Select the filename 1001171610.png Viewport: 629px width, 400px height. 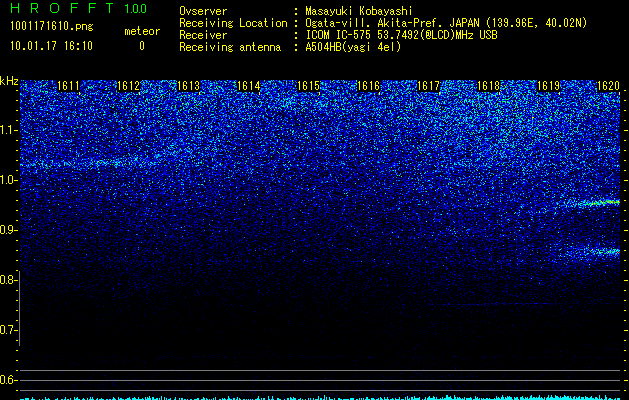pos(52,27)
